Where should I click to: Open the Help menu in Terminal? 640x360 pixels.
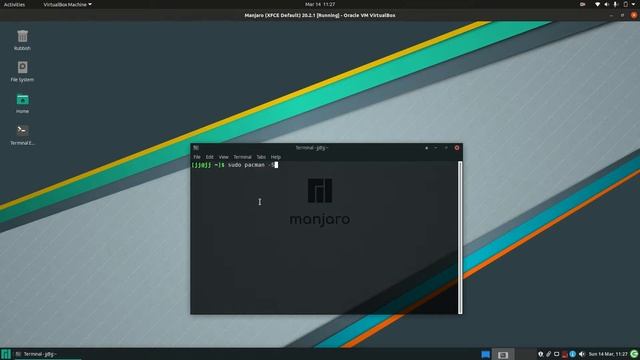[276, 157]
